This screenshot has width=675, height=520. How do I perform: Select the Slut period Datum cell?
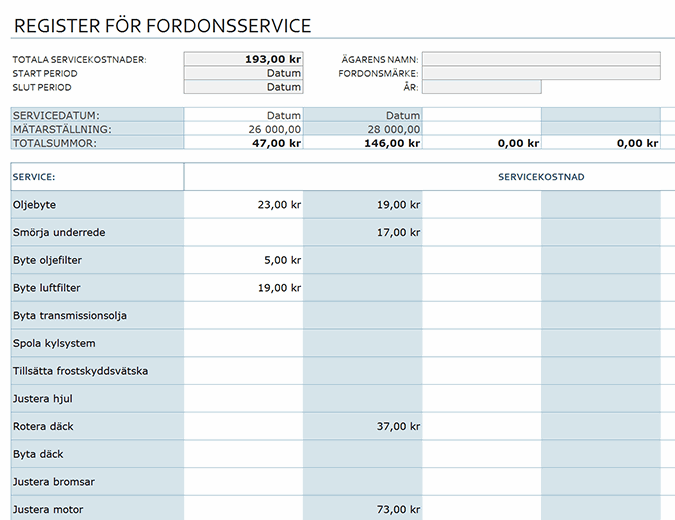click(x=243, y=87)
